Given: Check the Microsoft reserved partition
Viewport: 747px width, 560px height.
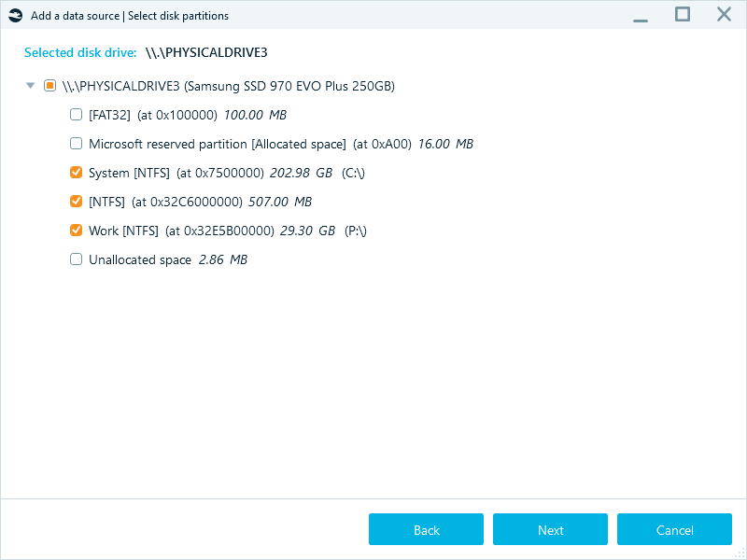Looking at the screenshot, I should click(76, 143).
